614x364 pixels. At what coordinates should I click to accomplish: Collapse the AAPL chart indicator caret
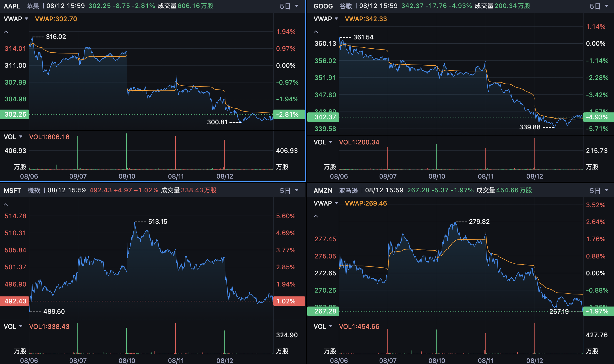(x=6, y=32)
